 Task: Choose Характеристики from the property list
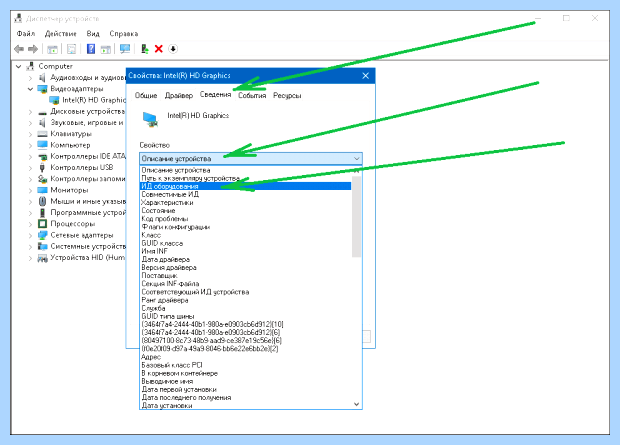tap(246, 203)
